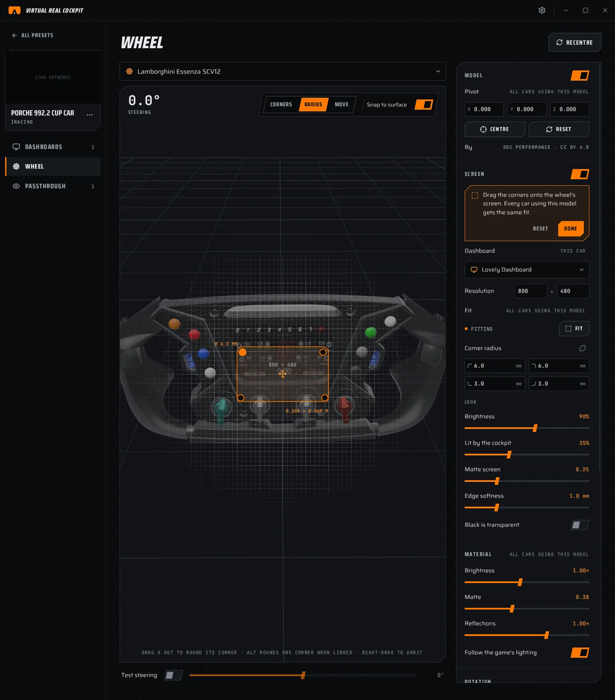Open the Passthrough section
Screen dimensions: 615x700
[x=53, y=186]
